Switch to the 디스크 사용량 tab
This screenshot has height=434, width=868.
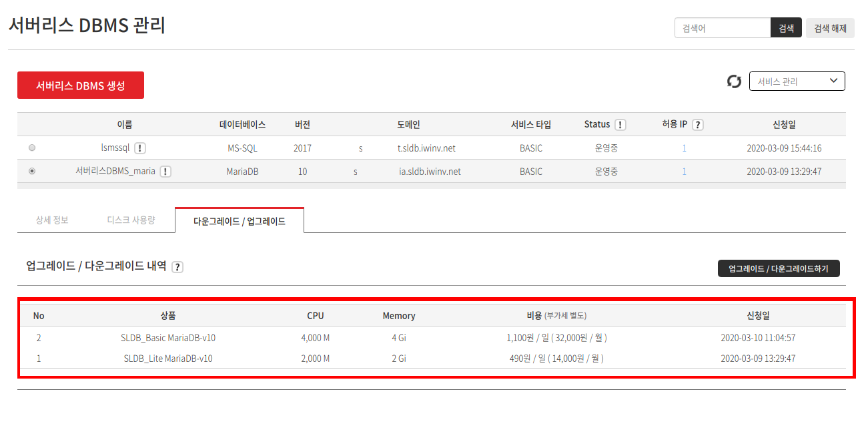[131, 220]
